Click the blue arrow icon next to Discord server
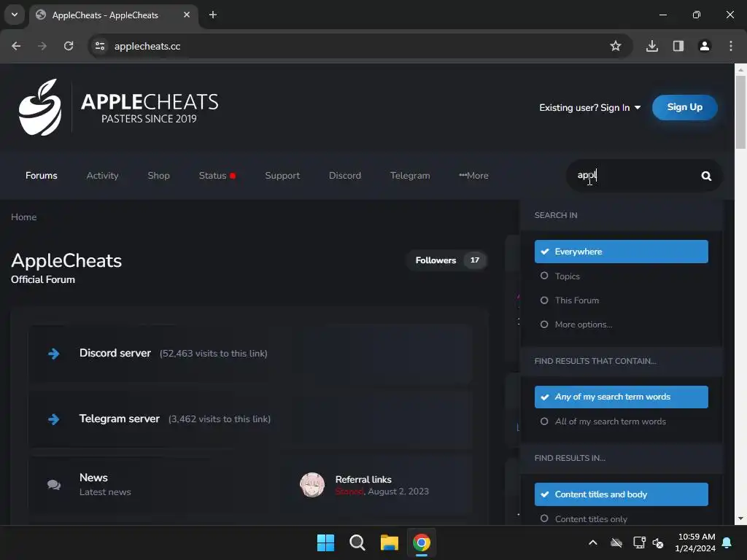 [54, 354]
